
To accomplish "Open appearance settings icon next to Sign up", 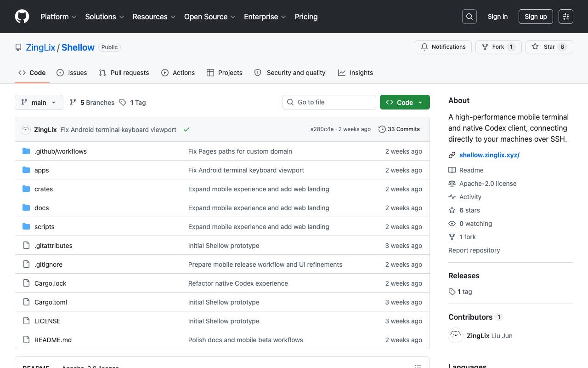I will (566, 17).
